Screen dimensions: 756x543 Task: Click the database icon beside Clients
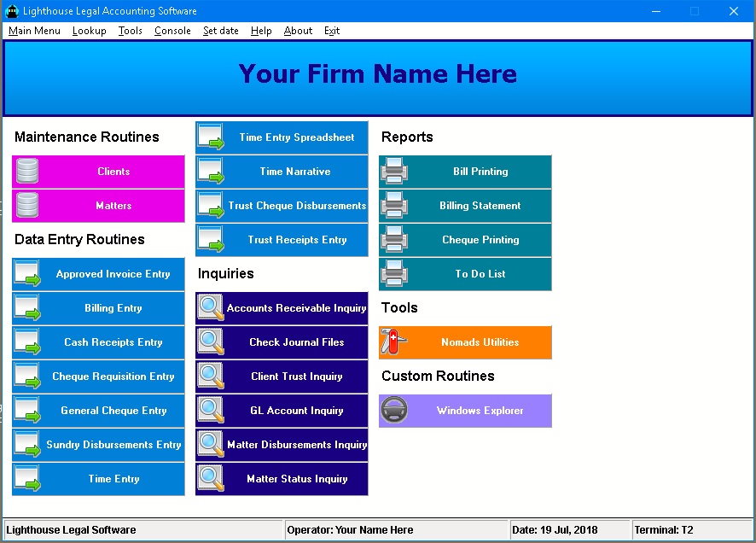27,172
